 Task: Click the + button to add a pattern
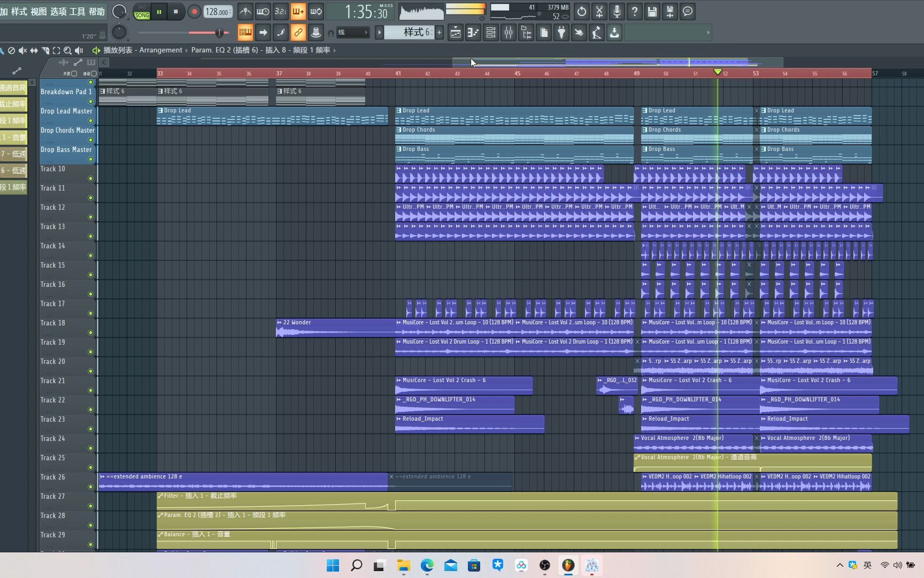(x=438, y=32)
